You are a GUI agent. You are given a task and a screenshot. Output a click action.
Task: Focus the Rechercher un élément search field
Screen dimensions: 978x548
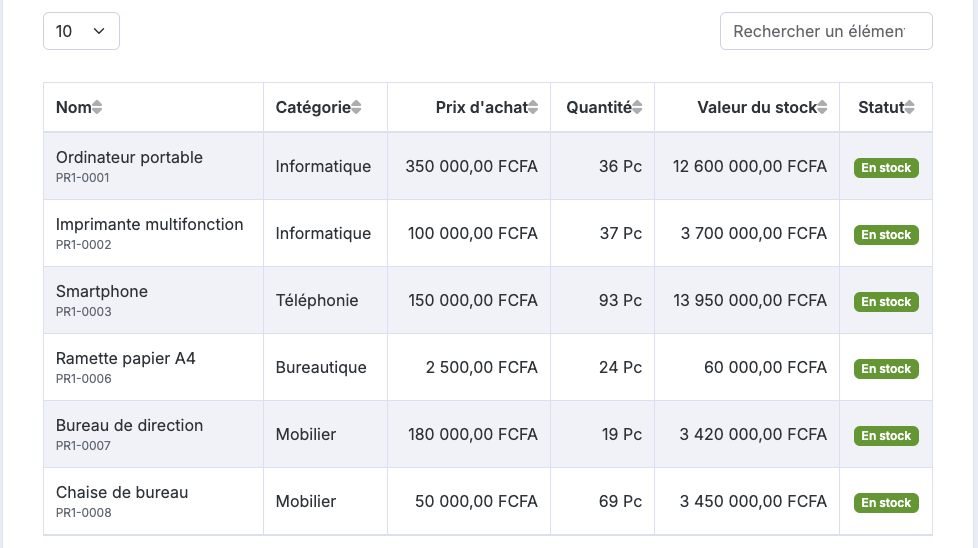point(826,31)
